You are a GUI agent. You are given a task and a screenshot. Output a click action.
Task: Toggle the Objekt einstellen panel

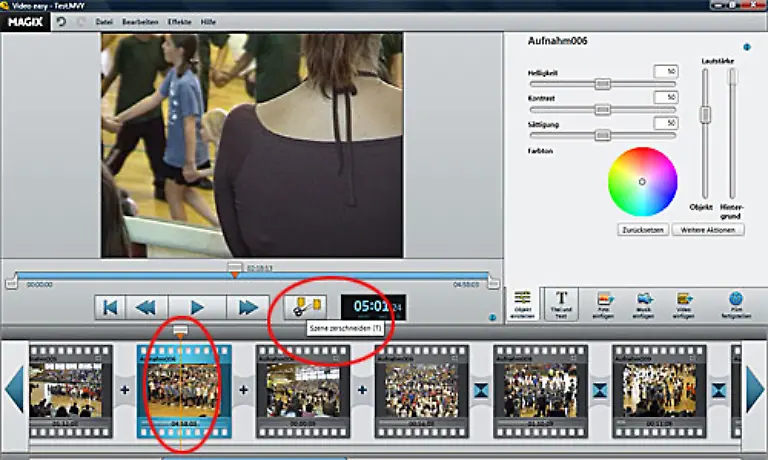pos(521,303)
